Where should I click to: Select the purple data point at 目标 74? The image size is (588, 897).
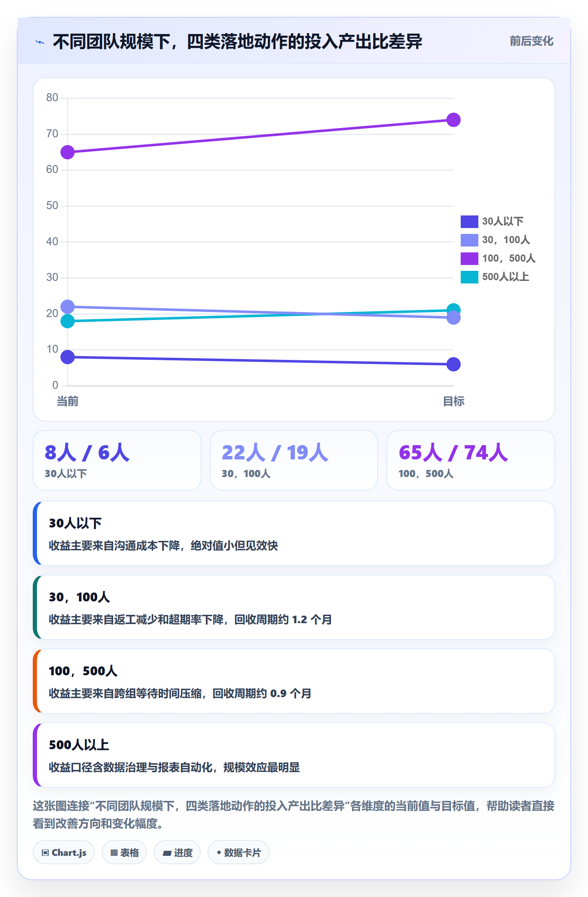(x=454, y=120)
